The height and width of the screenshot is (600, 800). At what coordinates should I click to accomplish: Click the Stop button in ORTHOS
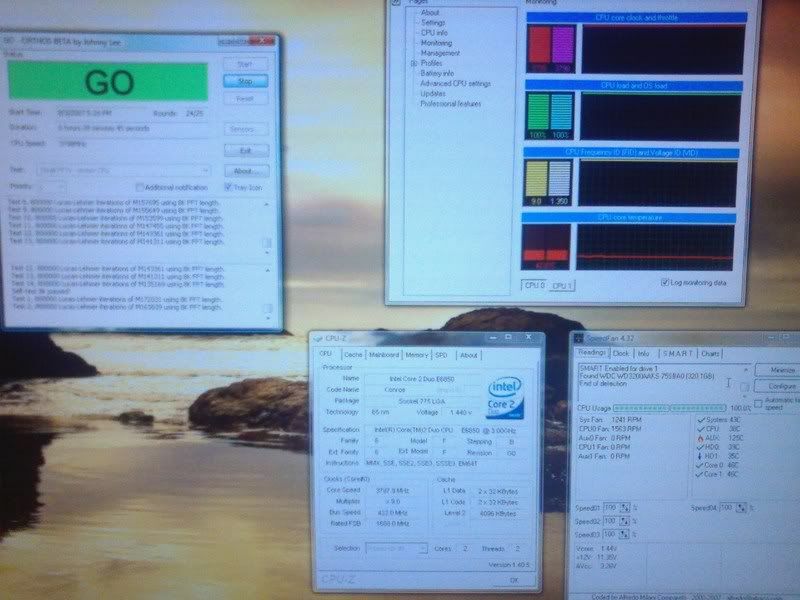[245, 81]
